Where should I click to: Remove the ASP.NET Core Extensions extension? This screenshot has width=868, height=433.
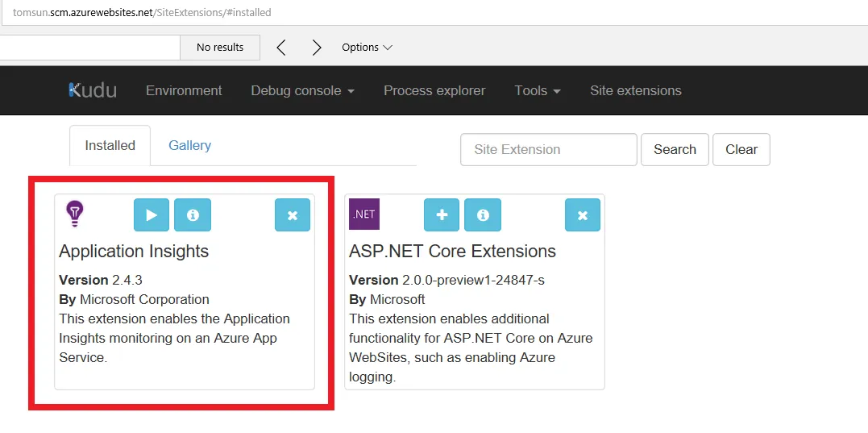pyautogui.click(x=583, y=214)
